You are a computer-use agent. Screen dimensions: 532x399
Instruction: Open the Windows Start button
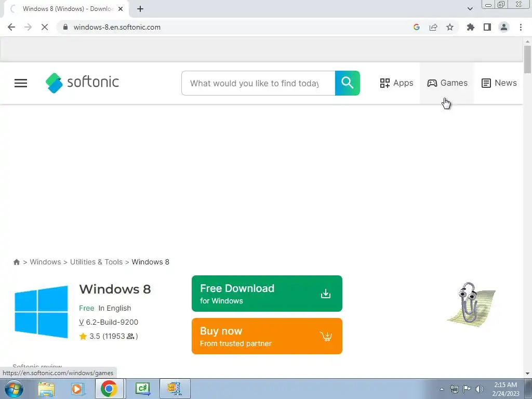[x=14, y=389]
